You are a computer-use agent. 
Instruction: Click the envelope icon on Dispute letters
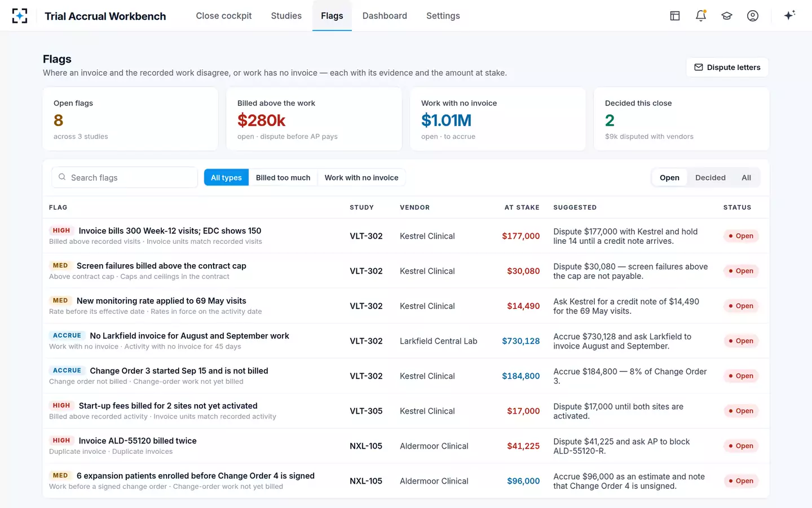(699, 67)
